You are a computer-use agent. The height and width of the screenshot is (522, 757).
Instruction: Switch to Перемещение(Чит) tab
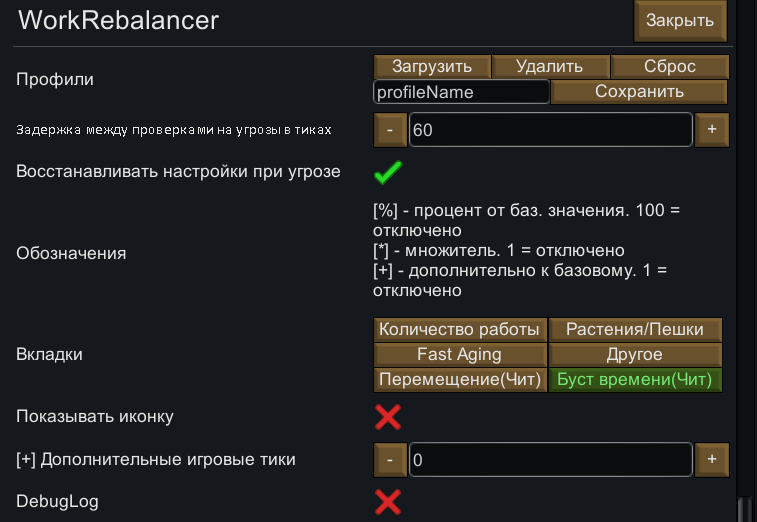click(x=460, y=380)
